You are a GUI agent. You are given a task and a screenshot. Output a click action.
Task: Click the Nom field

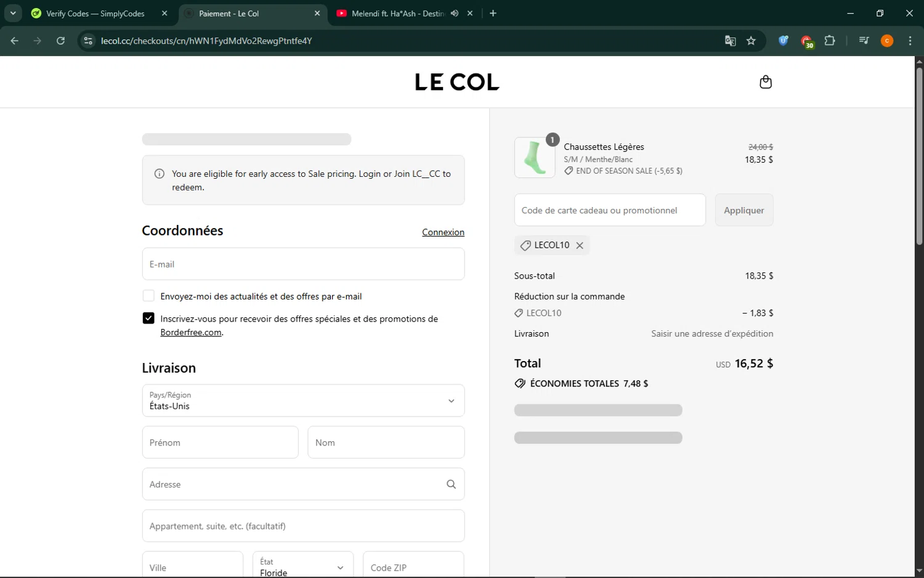pos(386,442)
